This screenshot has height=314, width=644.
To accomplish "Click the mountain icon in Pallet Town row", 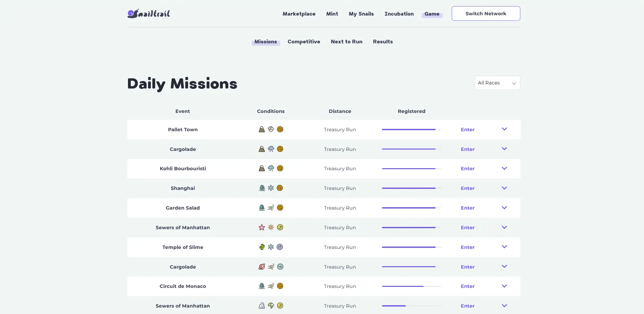I will [x=261, y=129].
